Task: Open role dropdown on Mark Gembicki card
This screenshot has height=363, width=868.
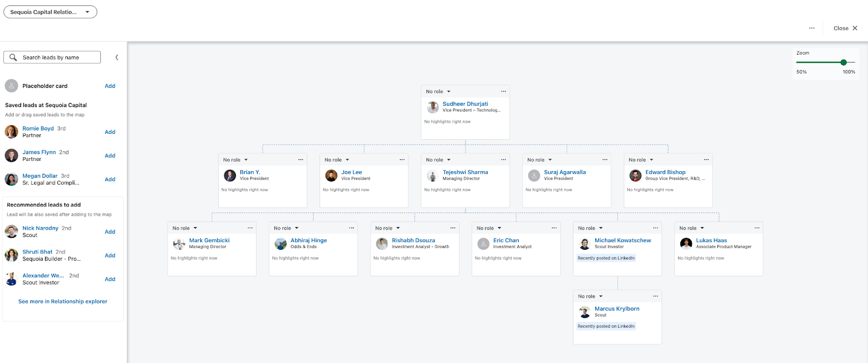Action: coord(185,228)
